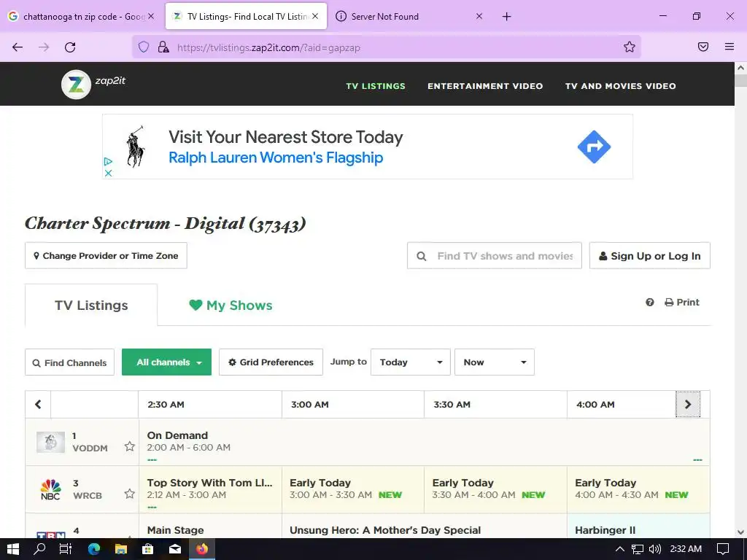Click the scrollbar down arrow
The image size is (747, 560).
741,532
